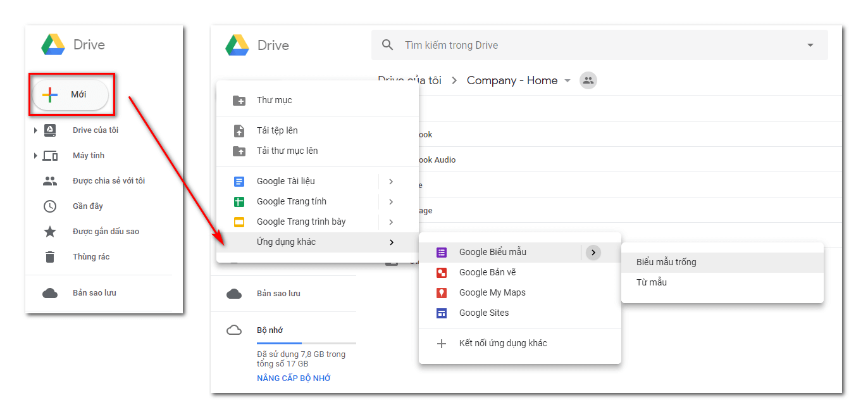Viewport: 868px width, 419px height.
Task: Expand the Máy tính tree item
Action: 35,156
